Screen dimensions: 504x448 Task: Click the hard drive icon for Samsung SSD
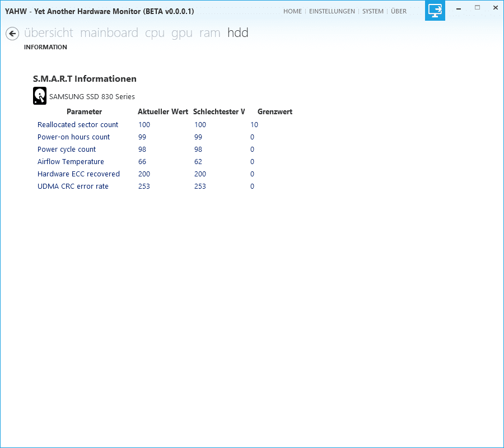40,96
